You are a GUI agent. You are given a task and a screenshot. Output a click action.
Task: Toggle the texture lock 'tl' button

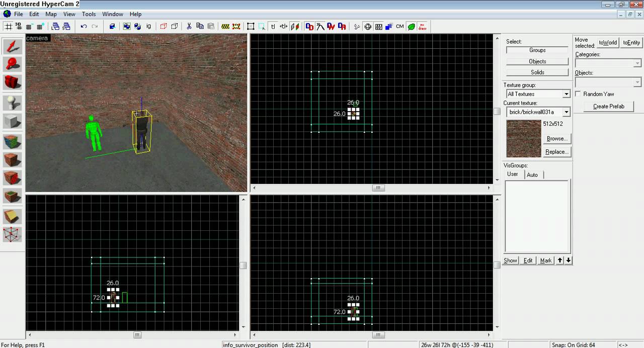click(273, 26)
